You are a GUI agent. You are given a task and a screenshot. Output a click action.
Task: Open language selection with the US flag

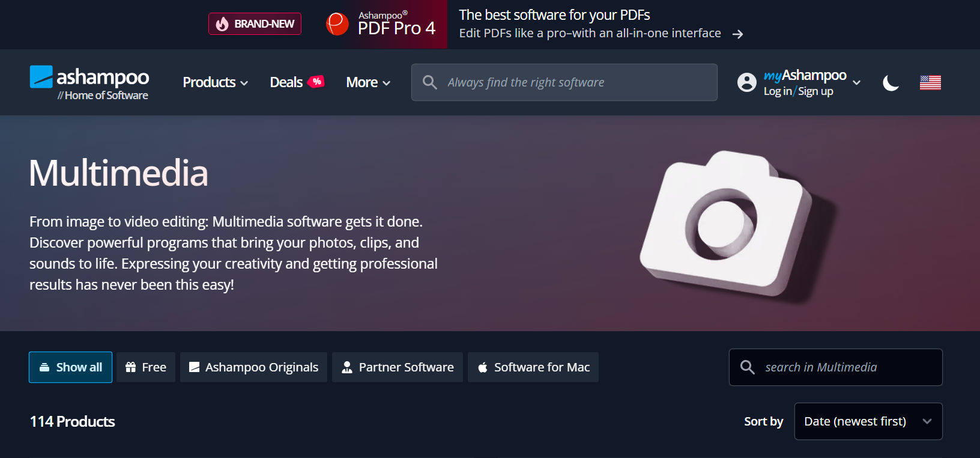[930, 82]
